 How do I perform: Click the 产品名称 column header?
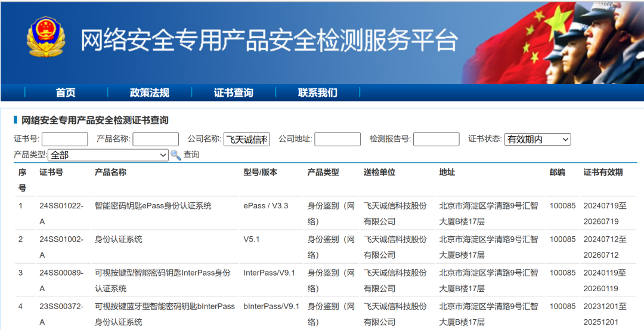coord(110,172)
